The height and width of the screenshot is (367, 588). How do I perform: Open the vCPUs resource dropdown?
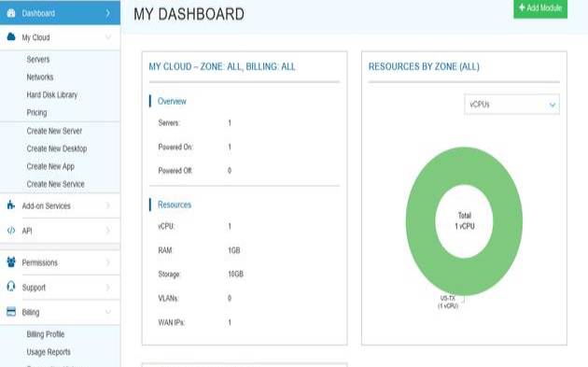[x=511, y=105]
